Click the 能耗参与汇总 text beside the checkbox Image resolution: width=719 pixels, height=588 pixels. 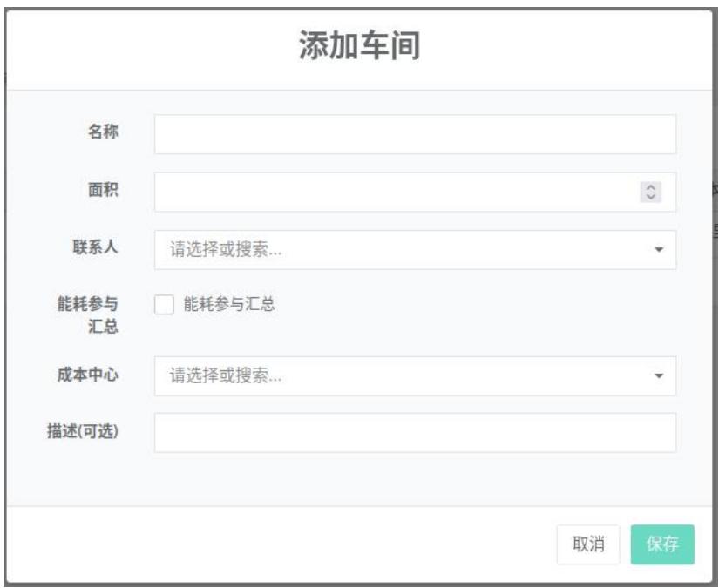(x=229, y=304)
